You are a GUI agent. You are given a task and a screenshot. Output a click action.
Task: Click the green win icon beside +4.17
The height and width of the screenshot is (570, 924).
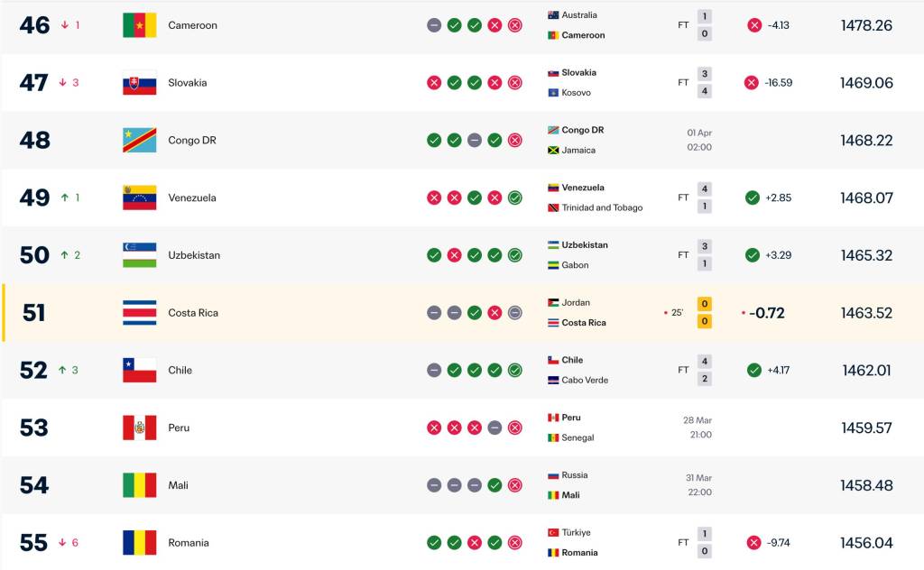(x=753, y=370)
